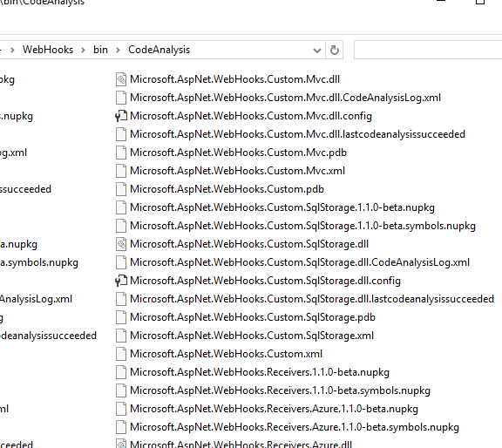This screenshot has width=502, height=448.
Task: Expand the chevron after WebHooks breadcrumb
Action: pos(84,51)
